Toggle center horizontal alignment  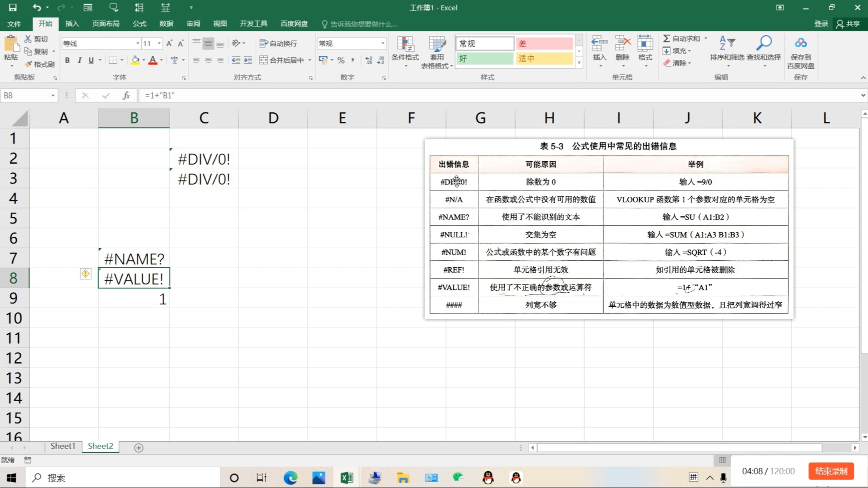coord(208,60)
